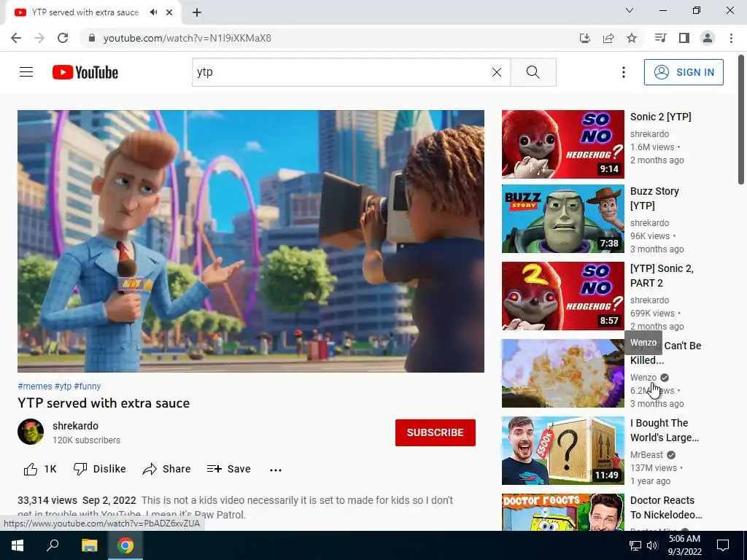This screenshot has height=560, width=747.
Task: Clear the search box with X
Action: pyautogui.click(x=496, y=72)
